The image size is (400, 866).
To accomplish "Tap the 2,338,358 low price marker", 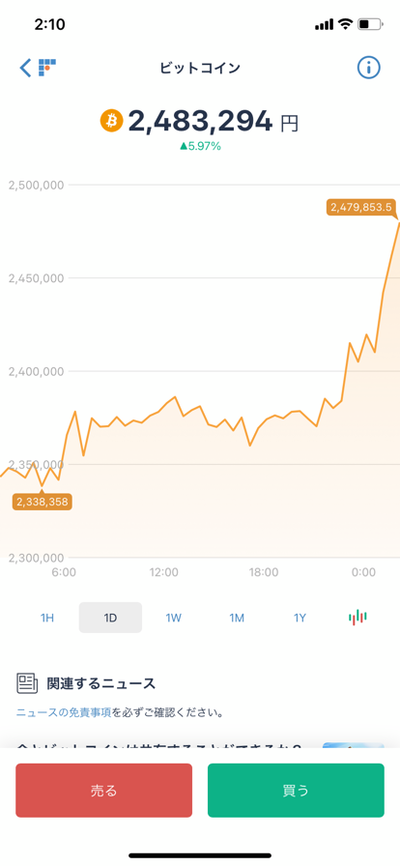I will point(43,501).
